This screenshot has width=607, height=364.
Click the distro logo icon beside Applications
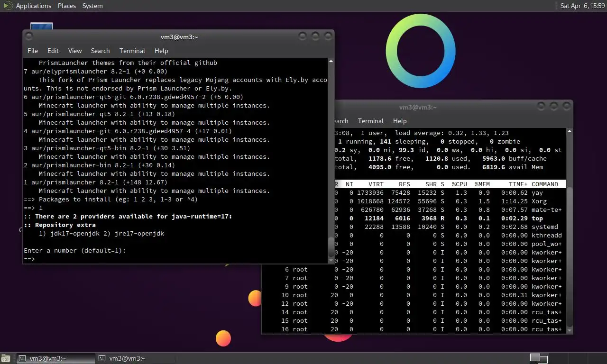(8, 6)
